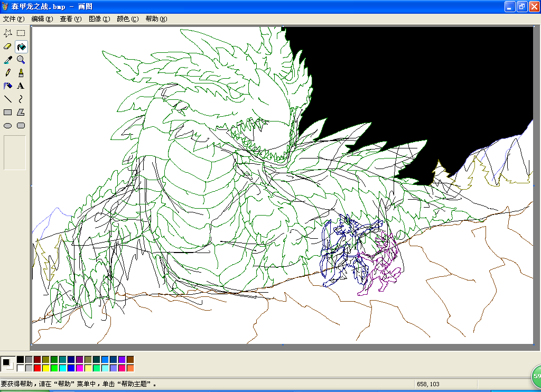Viewport: 541px width, 392px height.
Task: Click the green 59 badge
Action: tap(536, 376)
